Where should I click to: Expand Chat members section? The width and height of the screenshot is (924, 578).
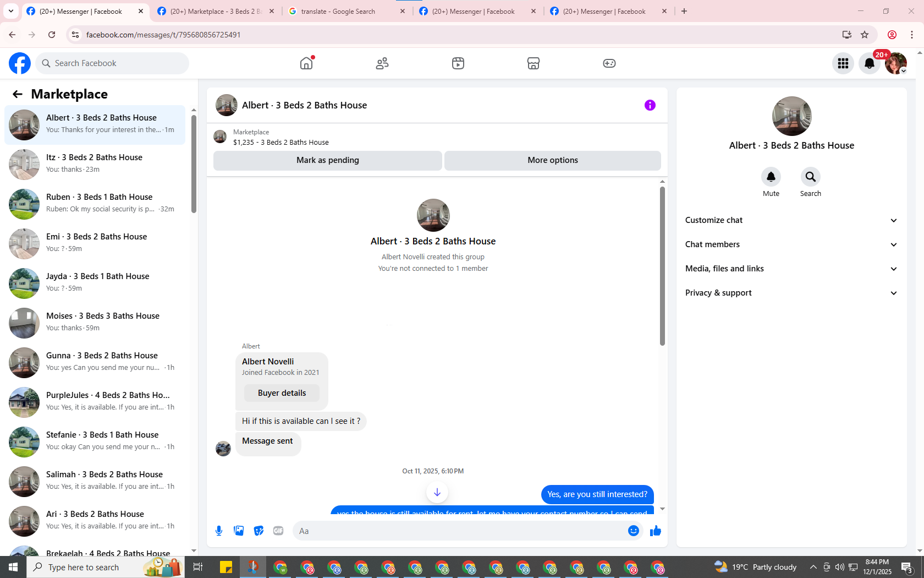tap(791, 244)
